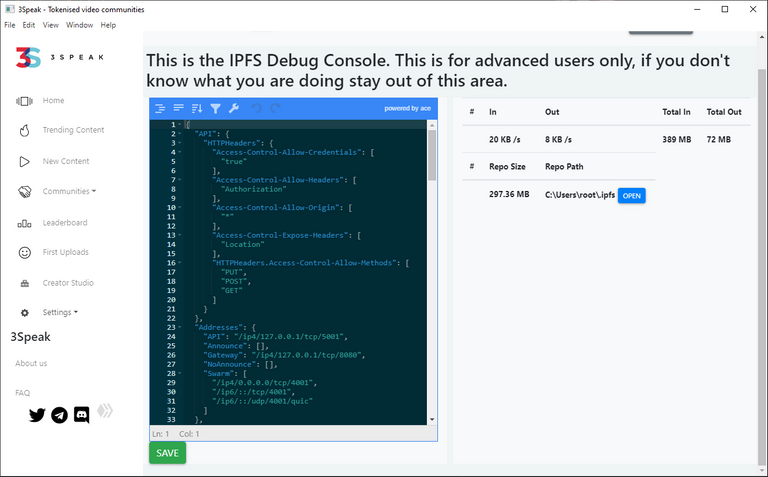
Task: Click the 3Speak logo in sidebar
Action: pos(59,57)
